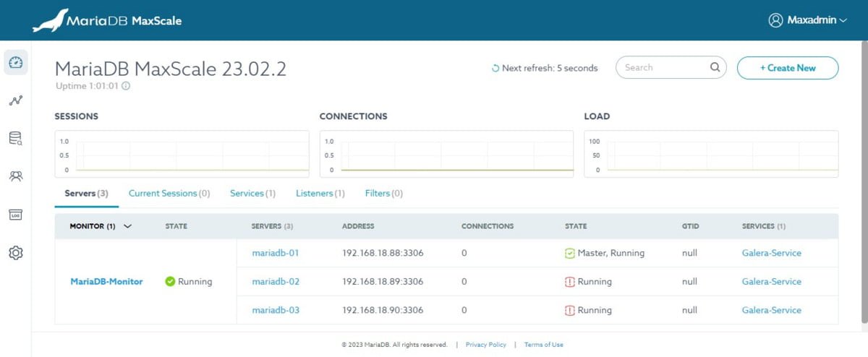868x357 pixels.
Task: Click the Sessions chart
Action: (x=182, y=154)
